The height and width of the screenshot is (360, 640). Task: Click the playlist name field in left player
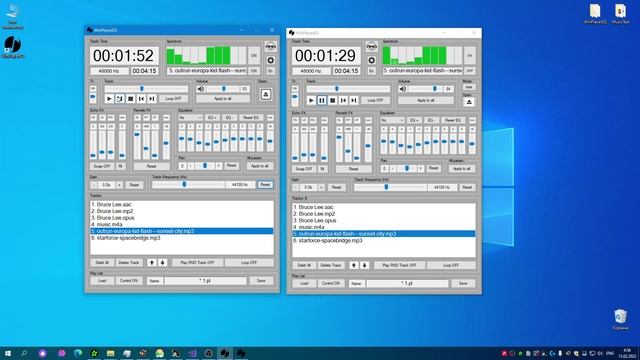(x=206, y=281)
